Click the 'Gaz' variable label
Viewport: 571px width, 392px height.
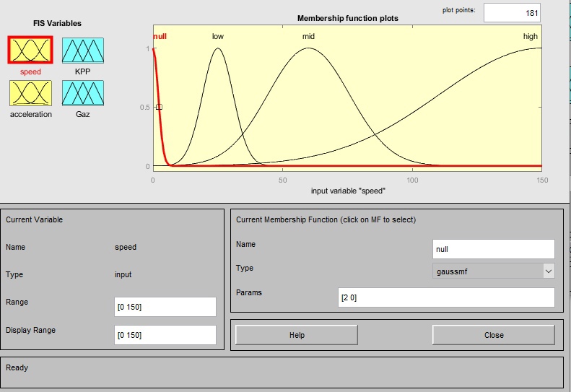tap(83, 114)
